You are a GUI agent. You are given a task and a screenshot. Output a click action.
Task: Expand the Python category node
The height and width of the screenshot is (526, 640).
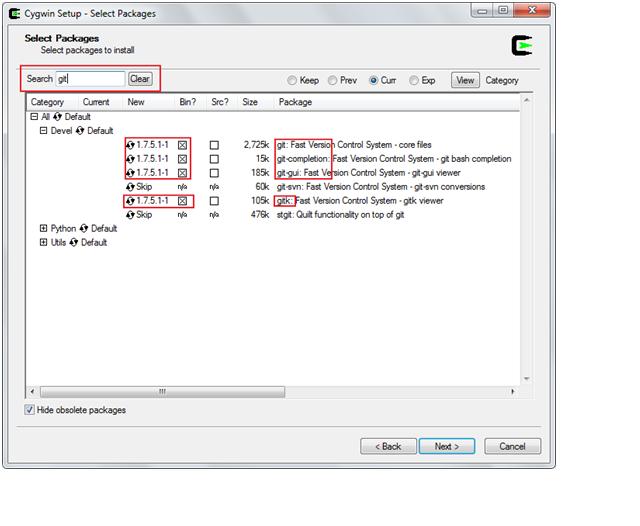[x=43, y=229]
